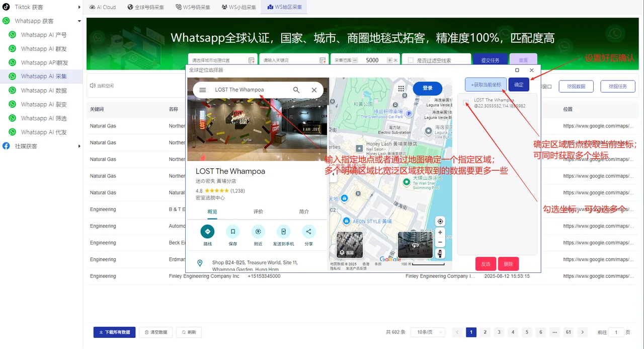Collapse the Whatsapp 获客 sidebar section
The height and width of the screenshot is (349, 644).
tap(79, 21)
